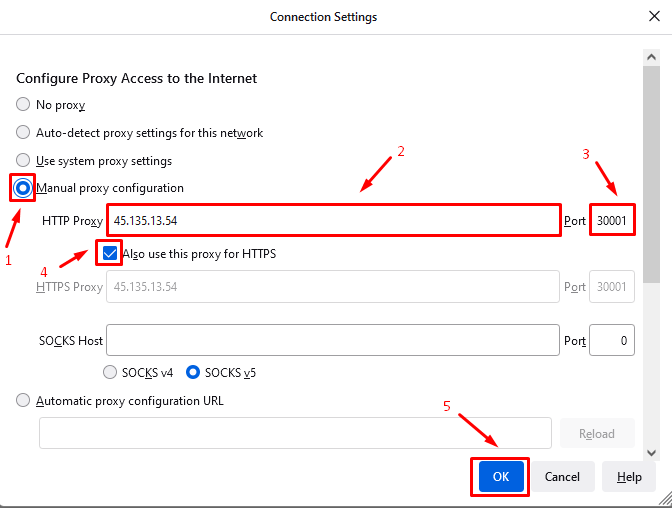Click the HTTP Proxy address field

click(x=333, y=220)
